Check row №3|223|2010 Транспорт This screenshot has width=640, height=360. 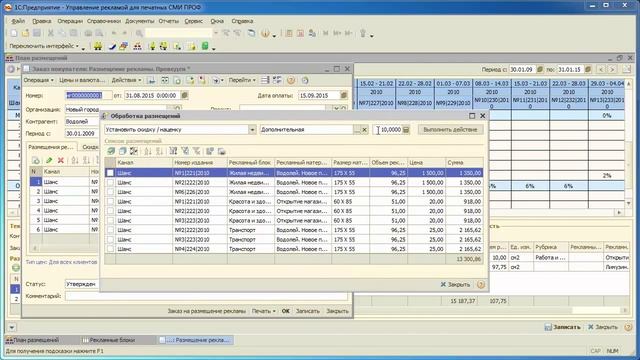point(110,240)
